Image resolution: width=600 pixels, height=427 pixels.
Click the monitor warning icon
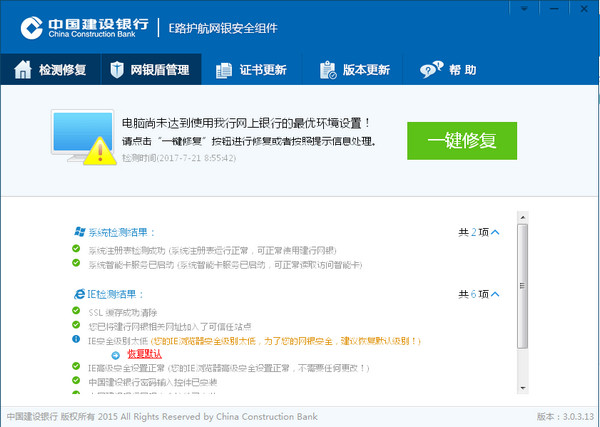84,137
